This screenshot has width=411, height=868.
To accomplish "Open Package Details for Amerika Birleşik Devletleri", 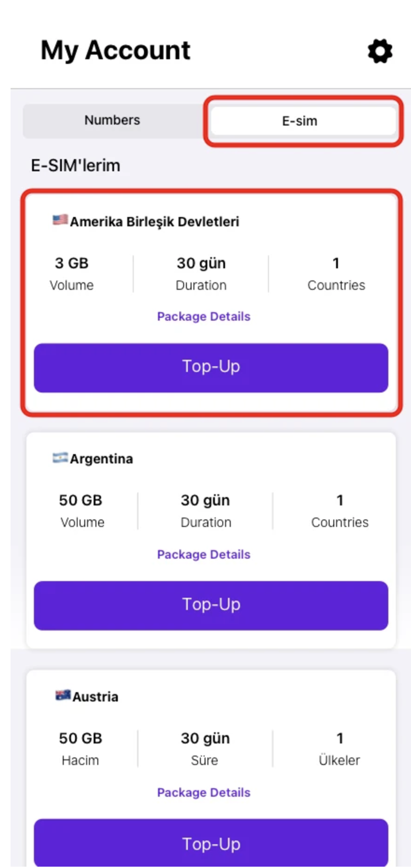I will 204,316.
